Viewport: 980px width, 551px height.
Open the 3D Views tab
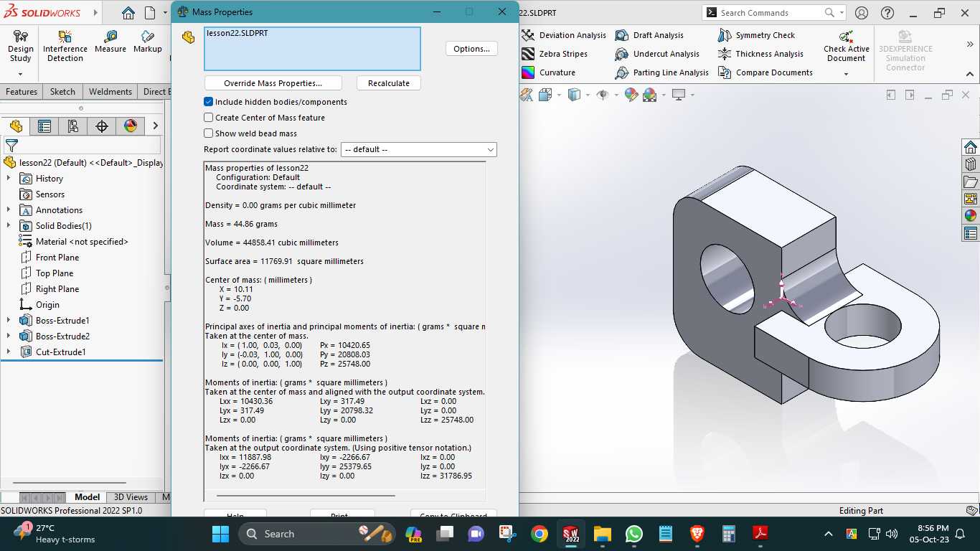[x=131, y=496]
